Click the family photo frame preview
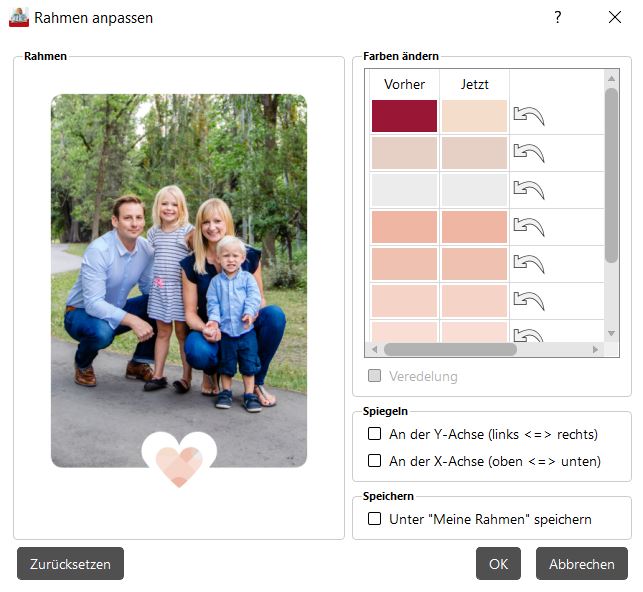 [x=179, y=280]
